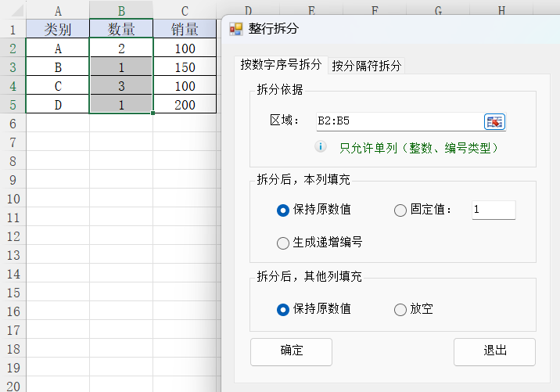The height and width of the screenshot is (392, 560).
Task: Click the 退出 button
Action: (494, 351)
